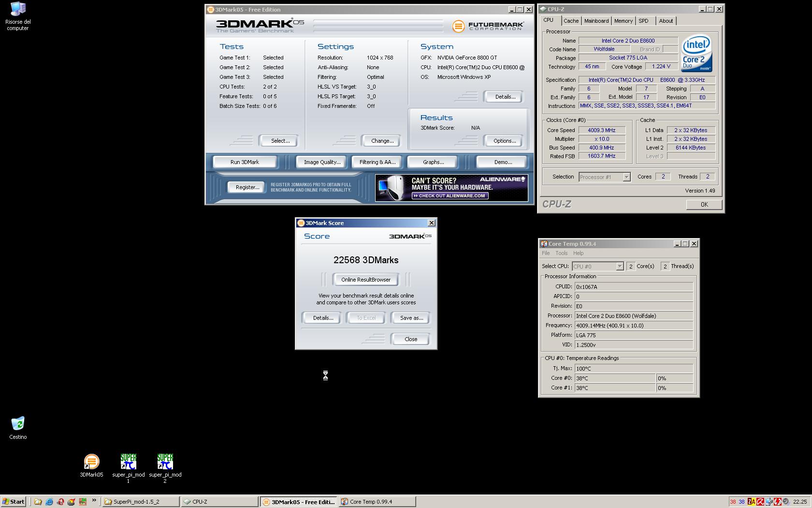Screen dimensions: 812x508
Task: Open the Memory tab in CPU-Z
Action: point(623,21)
